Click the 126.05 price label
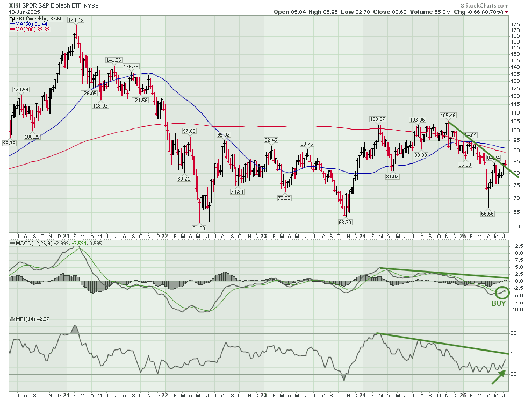This screenshot has height=400, width=532. [x=89, y=93]
